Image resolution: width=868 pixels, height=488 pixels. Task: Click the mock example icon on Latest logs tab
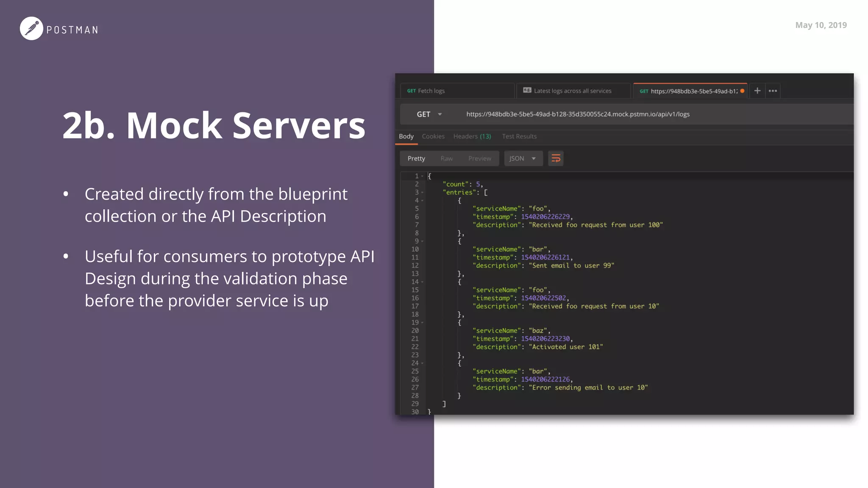(x=527, y=90)
